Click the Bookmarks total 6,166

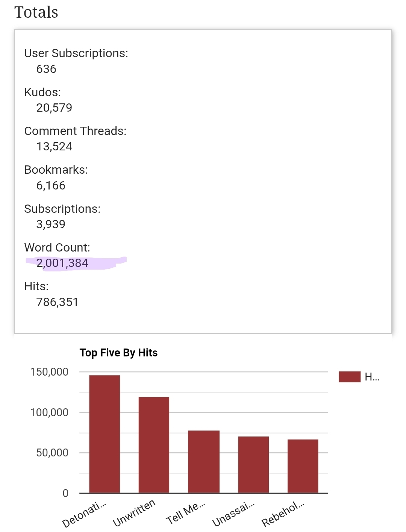[x=51, y=186]
